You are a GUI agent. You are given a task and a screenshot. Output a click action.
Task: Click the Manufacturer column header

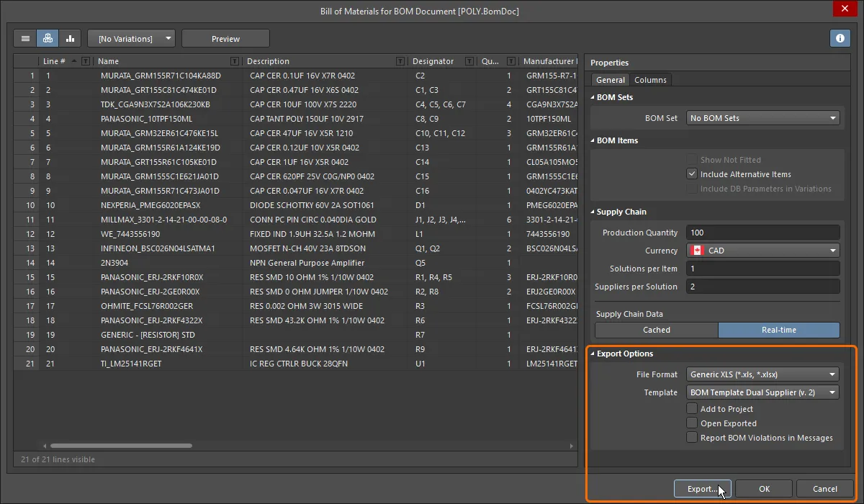coord(549,61)
